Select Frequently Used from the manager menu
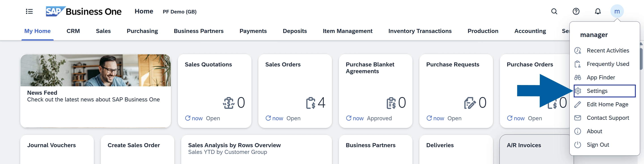This screenshot has height=164, width=644. click(x=608, y=64)
